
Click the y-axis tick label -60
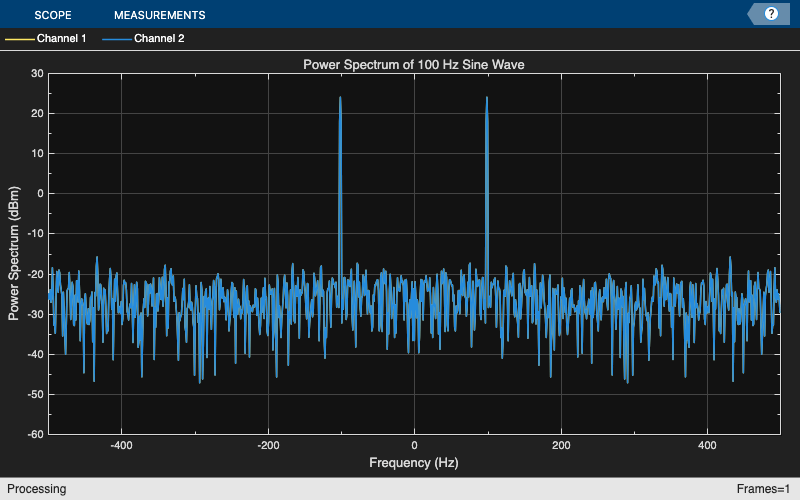(x=35, y=434)
